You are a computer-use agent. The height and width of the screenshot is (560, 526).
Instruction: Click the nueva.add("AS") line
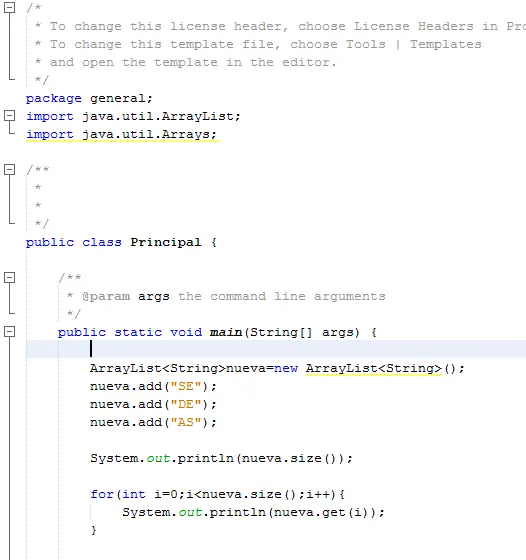coord(153,422)
